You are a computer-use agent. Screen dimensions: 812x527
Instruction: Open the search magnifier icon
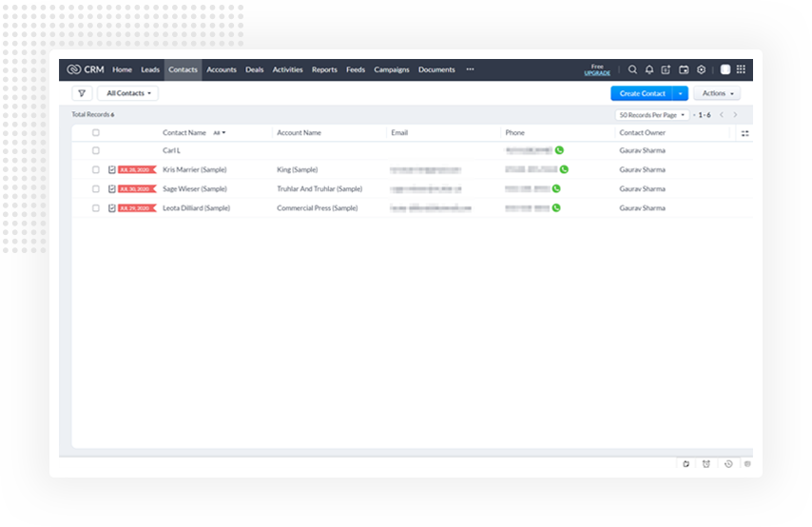coord(632,69)
